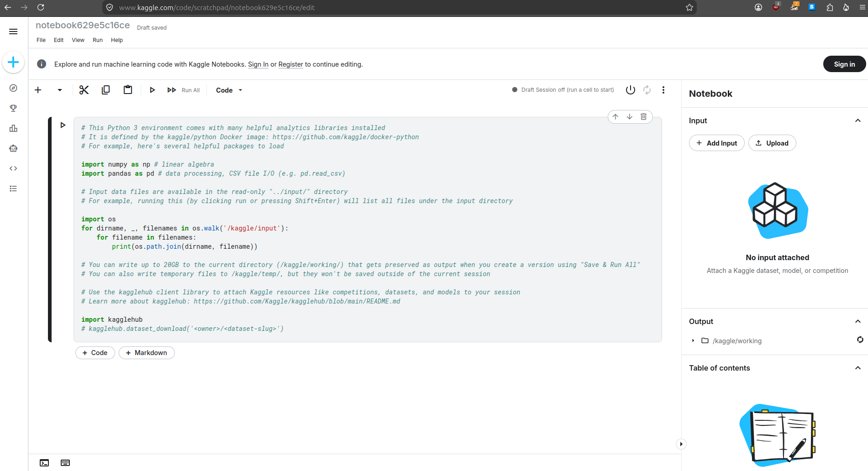Viewport: 868px width, 471px height.
Task: Click the Draft saved status text
Action: tap(152, 28)
